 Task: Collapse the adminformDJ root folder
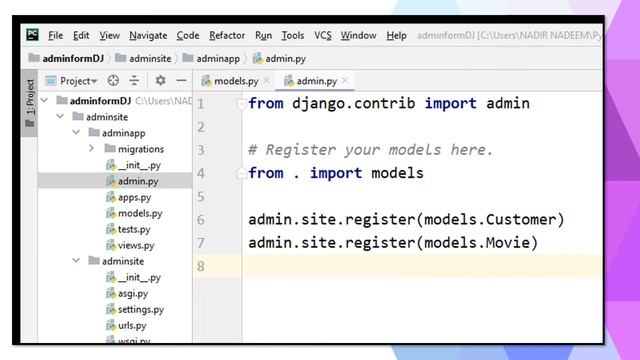[44, 100]
